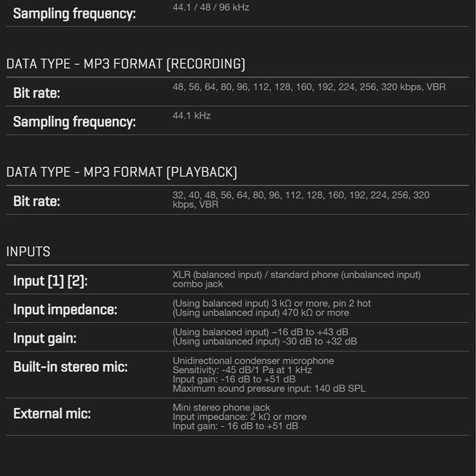
Task: Click the 3 kΩ balanced input impedance text
Action: click(x=272, y=303)
